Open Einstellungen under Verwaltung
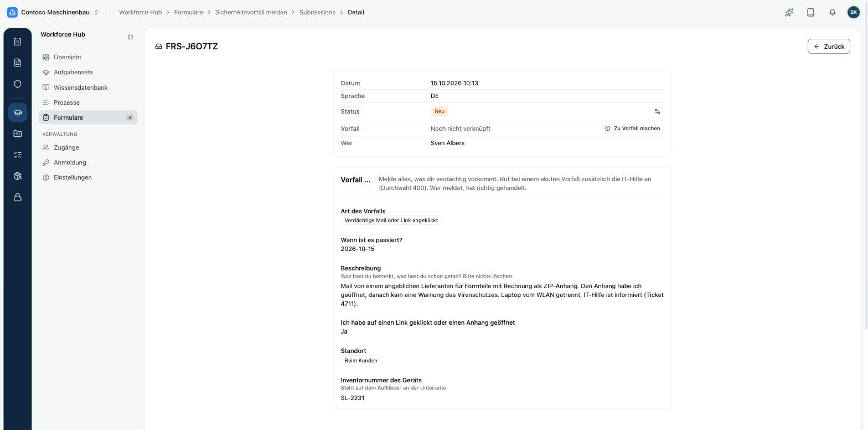This screenshot has width=868, height=430. [88, 177]
